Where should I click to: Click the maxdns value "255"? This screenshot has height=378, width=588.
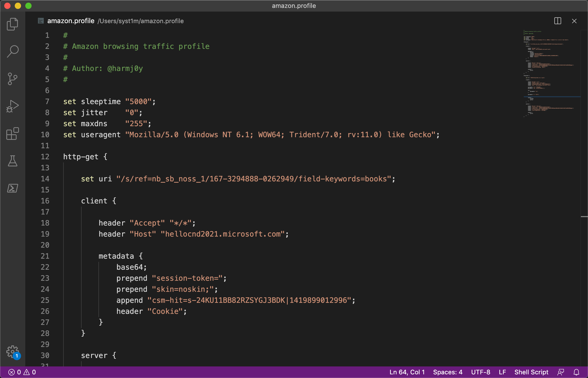point(136,124)
